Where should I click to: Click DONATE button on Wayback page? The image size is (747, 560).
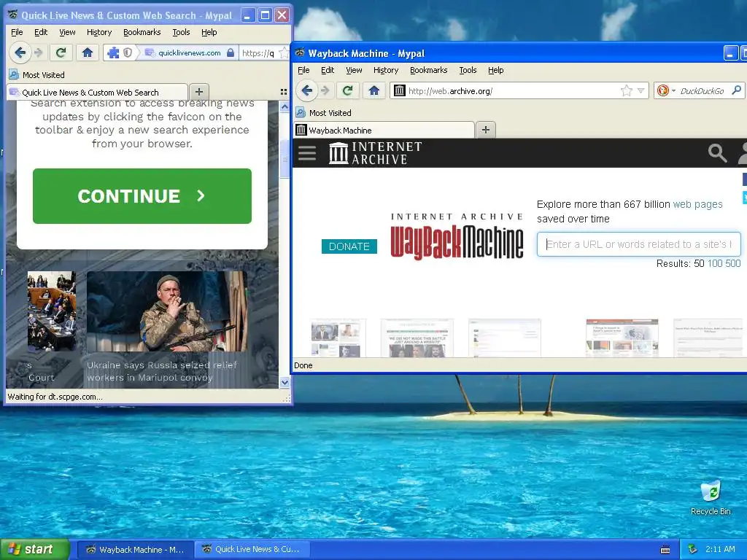349,246
